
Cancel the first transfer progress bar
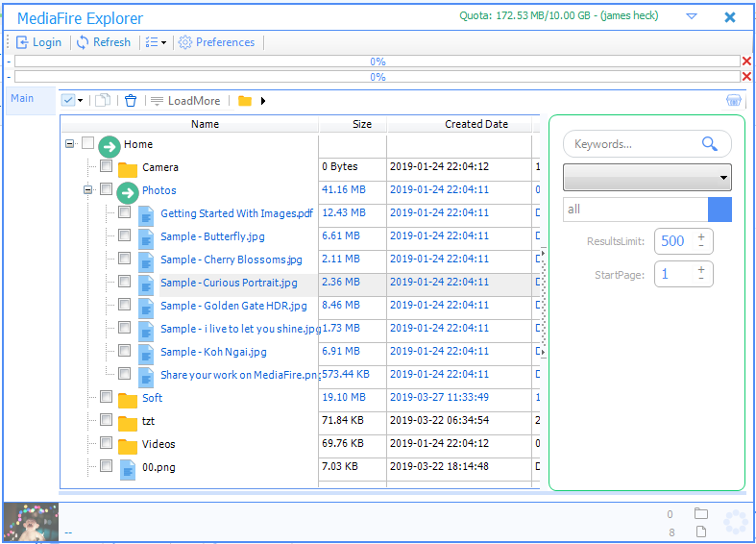(x=746, y=62)
